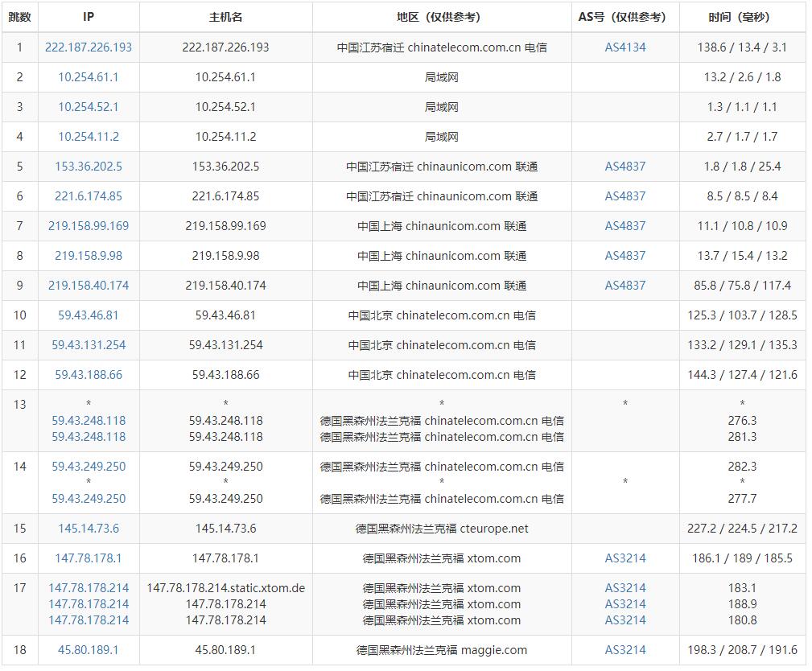Select region text 德国黑森州法兰克福 cteurope.net
This screenshot has width=812, height=671.
point(442,529)
